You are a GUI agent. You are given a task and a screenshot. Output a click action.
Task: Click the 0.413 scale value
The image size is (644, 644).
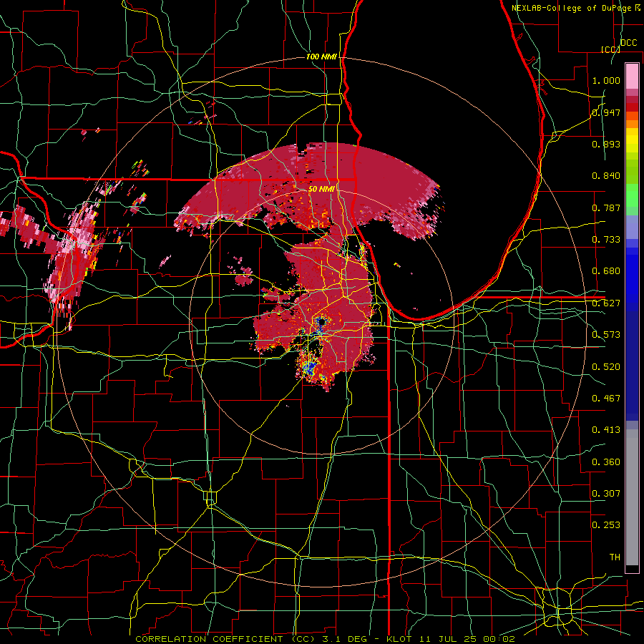606,430
